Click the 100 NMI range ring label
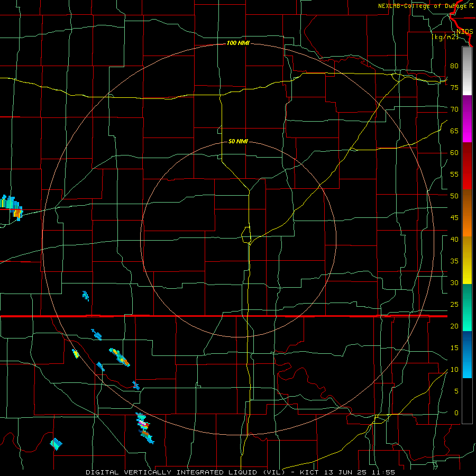476x476 pixels. pyautogui.click(x=238, y=43)
